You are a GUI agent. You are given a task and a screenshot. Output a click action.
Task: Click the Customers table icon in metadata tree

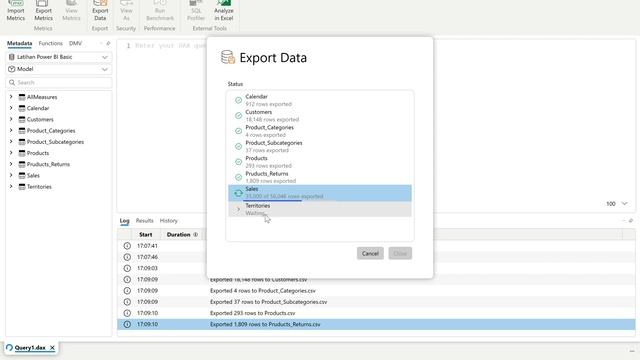pyautogui.click(x=22, y=120)
